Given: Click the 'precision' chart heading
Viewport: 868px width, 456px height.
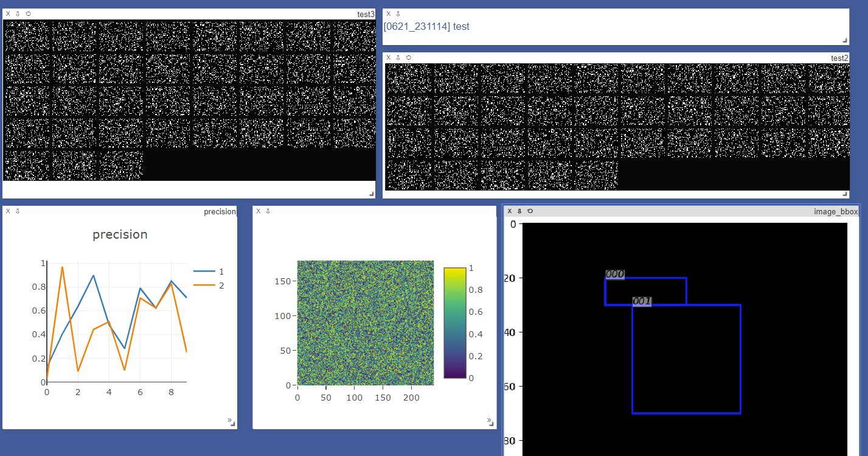Looking at the screenshot, I should pyautogui.click(x=120, y=234).
